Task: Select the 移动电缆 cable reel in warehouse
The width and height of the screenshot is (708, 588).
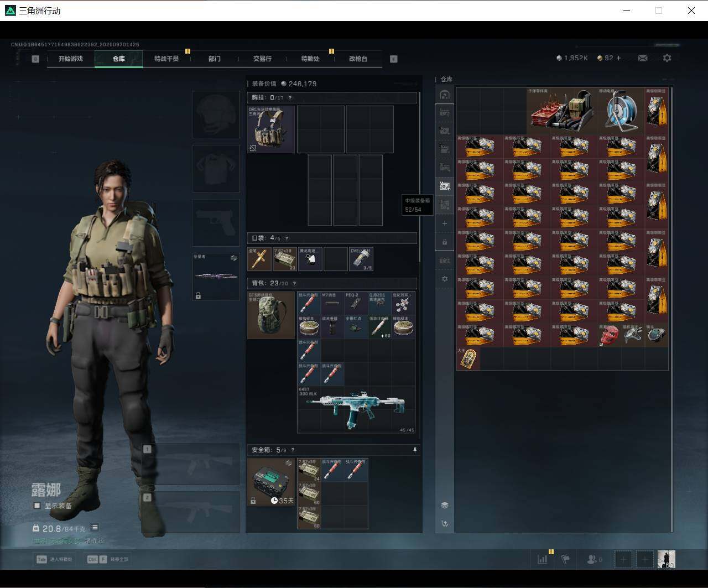Action: 621,111
